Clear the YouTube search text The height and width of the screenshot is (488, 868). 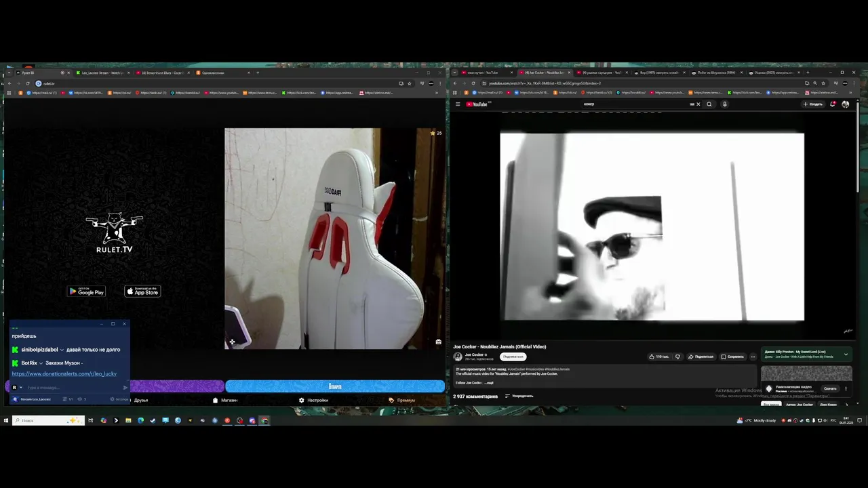pyautogui.click(x=698, y=104)
